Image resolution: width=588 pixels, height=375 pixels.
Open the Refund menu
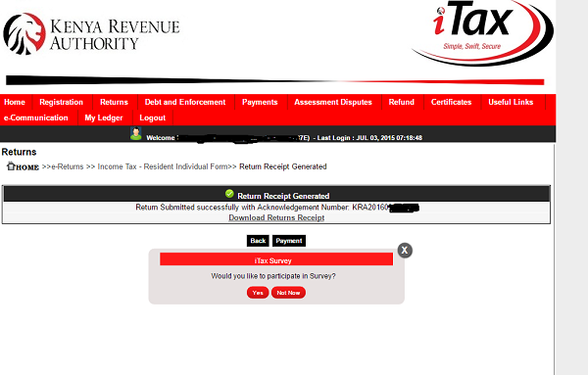point(401,102)
